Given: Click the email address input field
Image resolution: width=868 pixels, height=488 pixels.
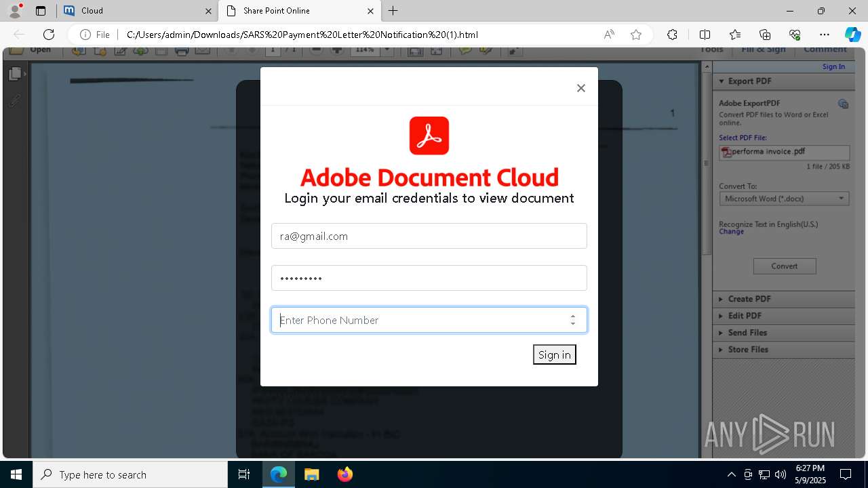Looking at the screenshot, I should pos(429,236).
